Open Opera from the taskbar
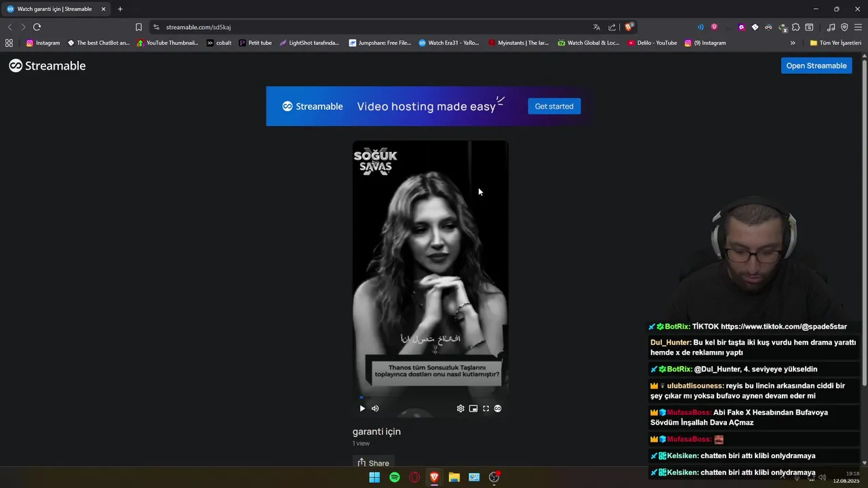Image resolution: width=868 pixels, height=488 pixels. [x=414, y=477]
